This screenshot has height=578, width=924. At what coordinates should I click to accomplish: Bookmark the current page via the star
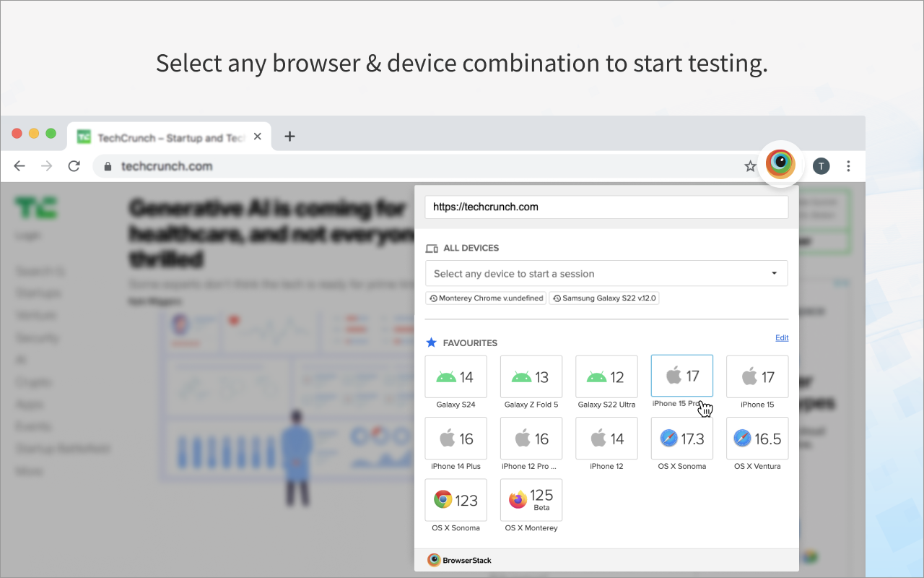click(x=750, y=165)
